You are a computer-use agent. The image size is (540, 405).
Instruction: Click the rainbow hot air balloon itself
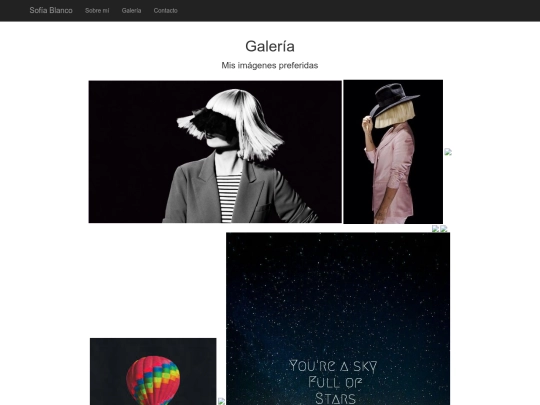point(153,380)
